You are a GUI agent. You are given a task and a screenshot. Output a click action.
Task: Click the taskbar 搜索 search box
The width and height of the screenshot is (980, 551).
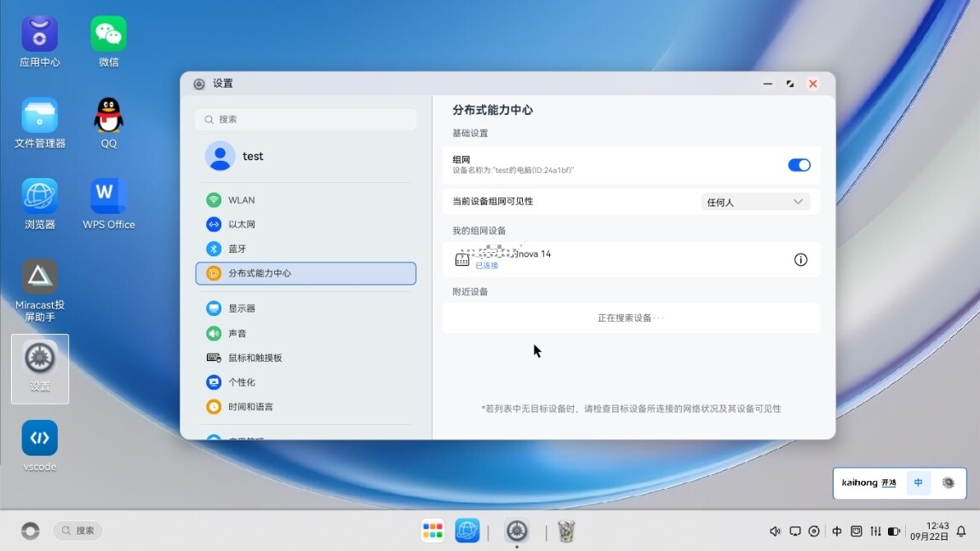click(77, 531)
